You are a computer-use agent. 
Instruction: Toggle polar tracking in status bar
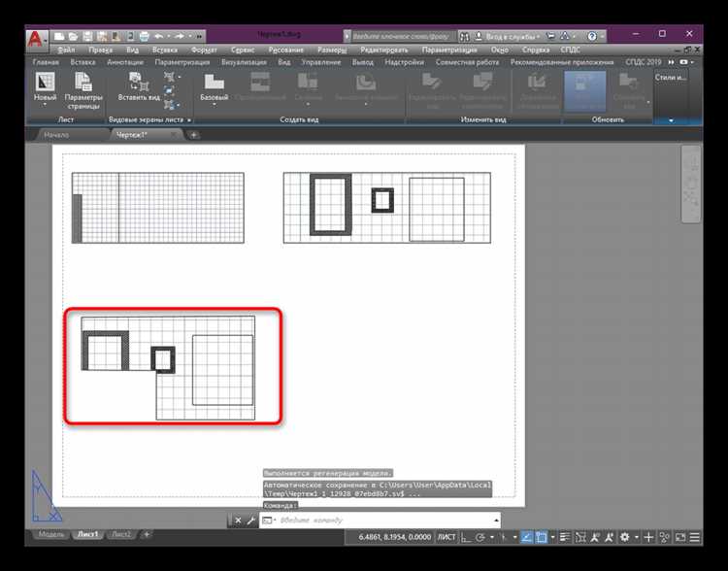(x=480, y=538)
